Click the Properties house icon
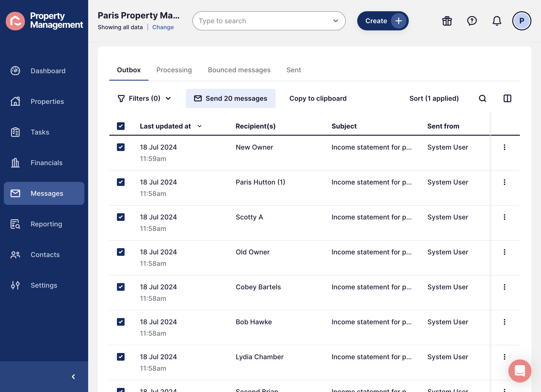 (15, 101)
